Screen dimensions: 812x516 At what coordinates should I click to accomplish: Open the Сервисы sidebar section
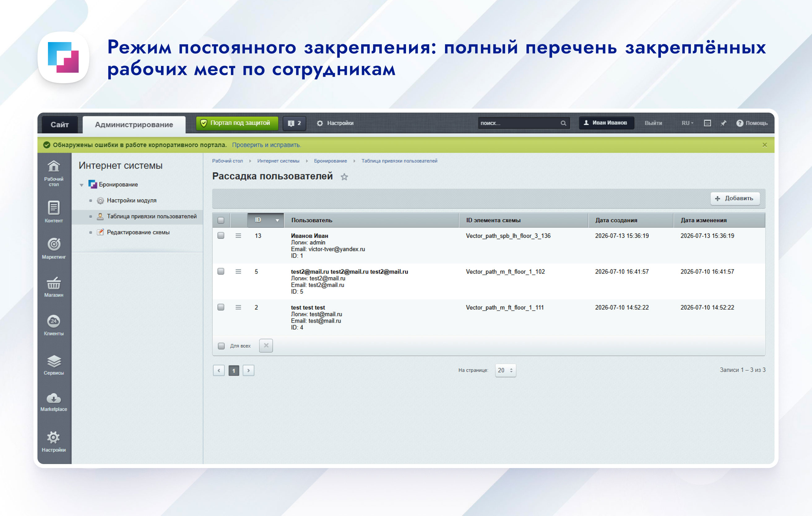pyautogui.click(x=54, y=365)
